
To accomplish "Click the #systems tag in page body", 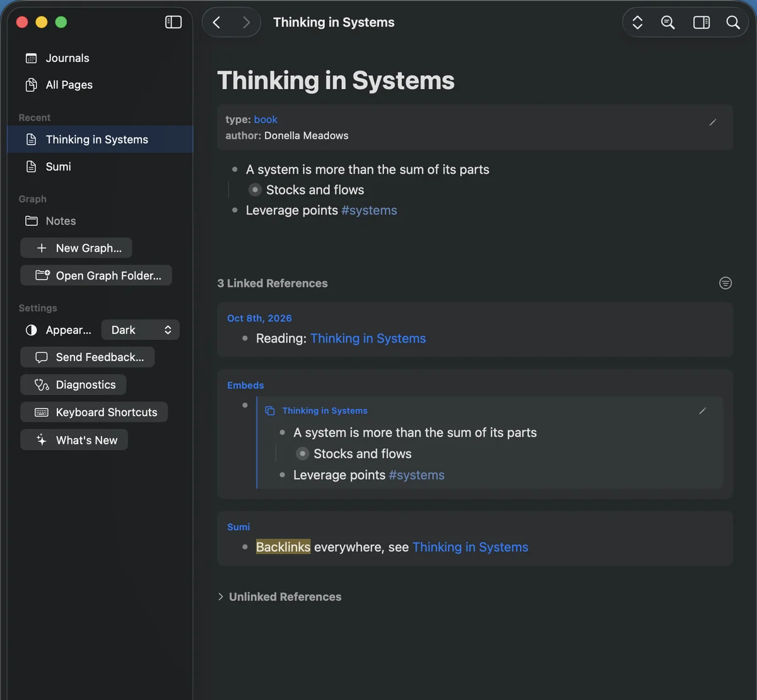I will tap(369, 210).
